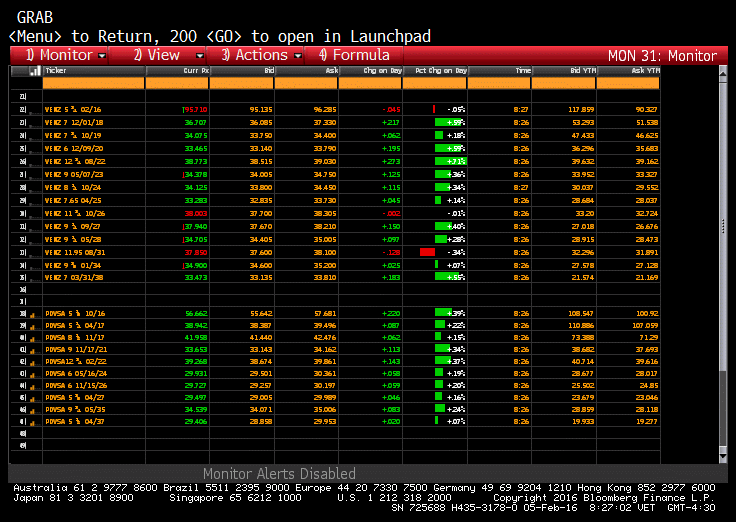Select the PDVSA 6 11/15/26 ticker
This screenshot has height=522, width=736.
coord(76,386)
